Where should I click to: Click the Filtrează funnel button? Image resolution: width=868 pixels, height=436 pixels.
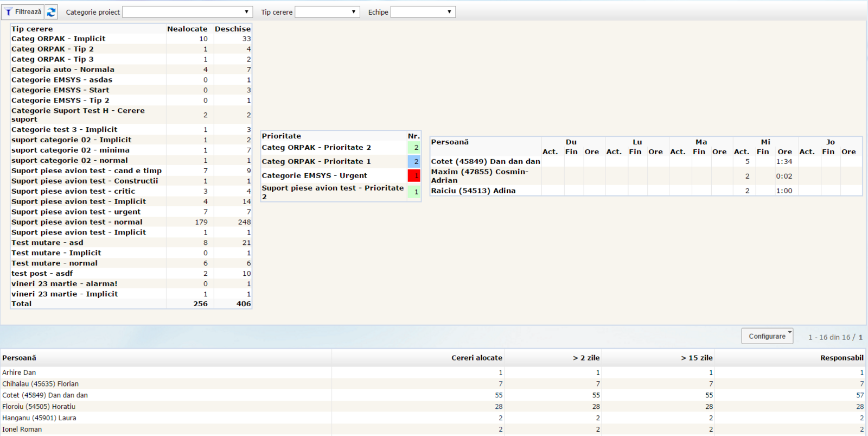point(23,12)
